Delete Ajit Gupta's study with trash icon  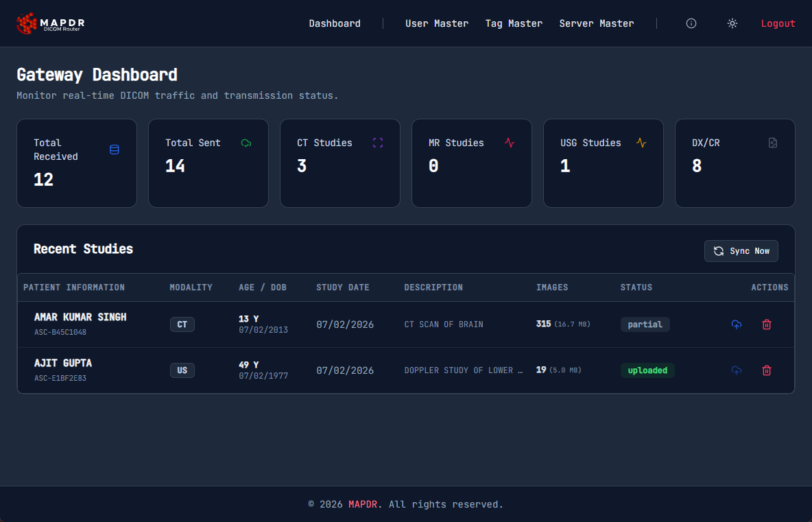click(767, 370)
